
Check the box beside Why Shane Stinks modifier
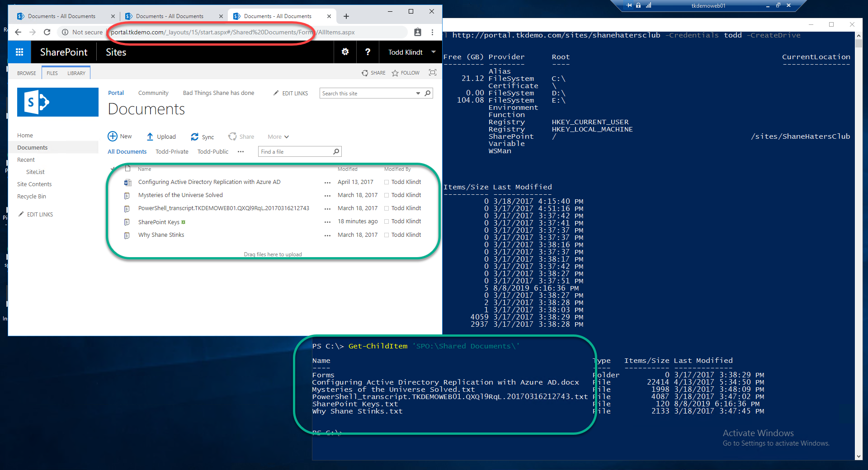pos(387,235)
